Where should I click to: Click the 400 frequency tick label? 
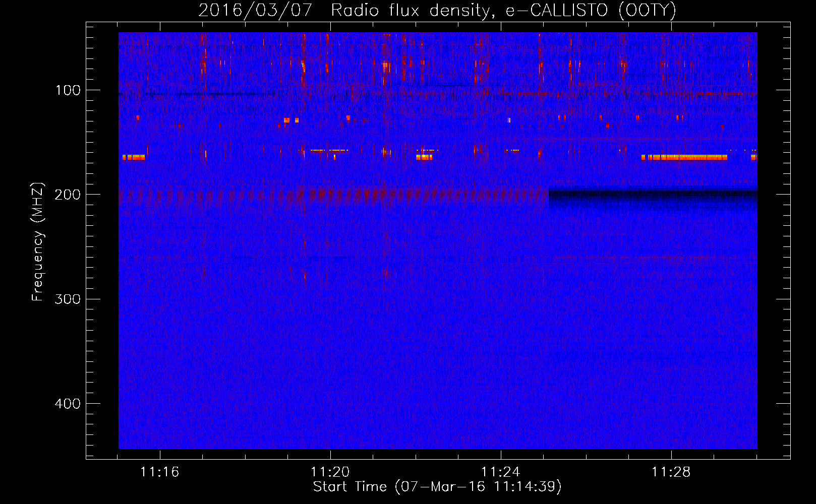68,404
